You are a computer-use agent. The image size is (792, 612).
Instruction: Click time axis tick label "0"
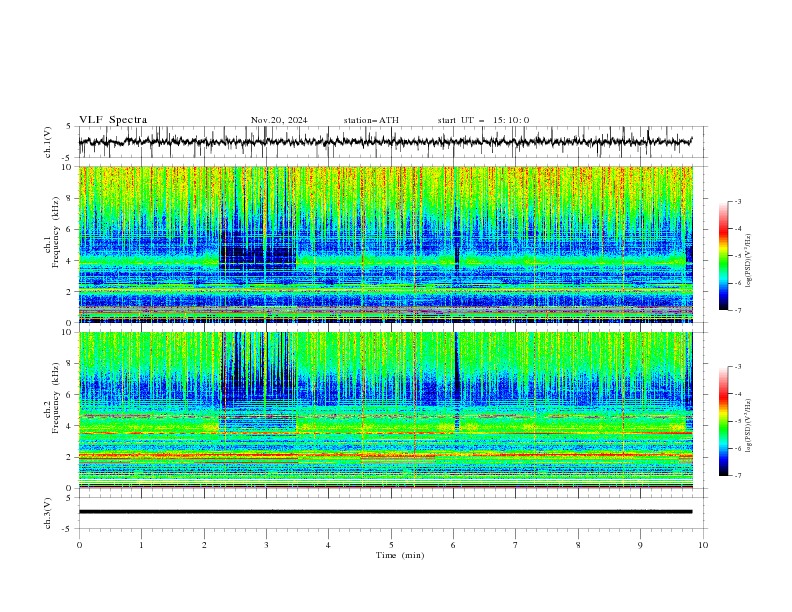tap(79, 545)
